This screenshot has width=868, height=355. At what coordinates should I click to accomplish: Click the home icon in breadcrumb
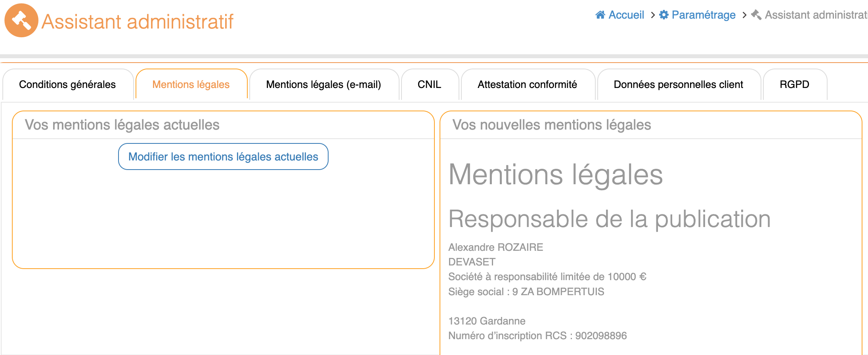600,15
